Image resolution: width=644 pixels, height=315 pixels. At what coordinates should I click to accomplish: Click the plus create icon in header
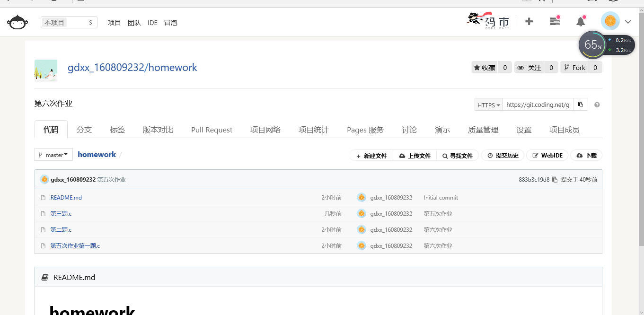(x=529, y=21)
